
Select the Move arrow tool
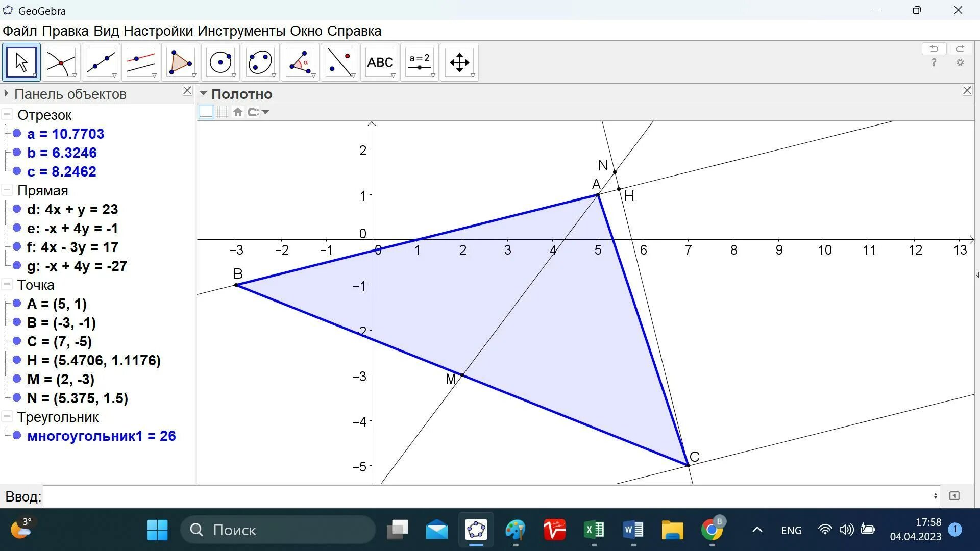point(21,62)
